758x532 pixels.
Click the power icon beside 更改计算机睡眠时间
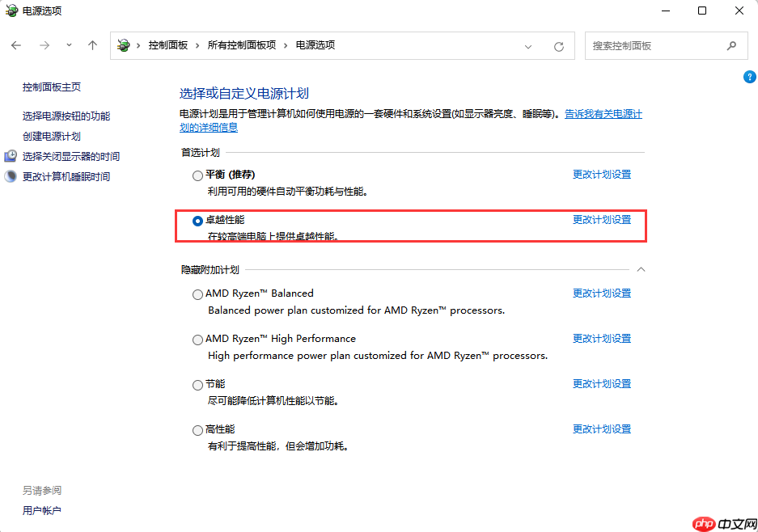10,175
